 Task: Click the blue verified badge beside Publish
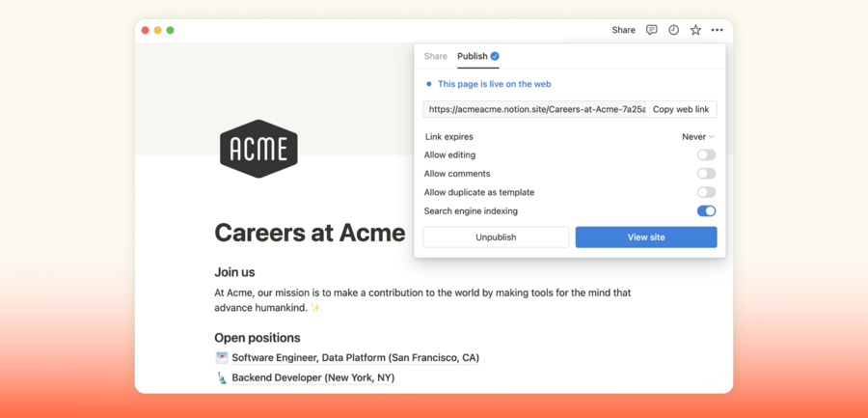tap(495, 56)
